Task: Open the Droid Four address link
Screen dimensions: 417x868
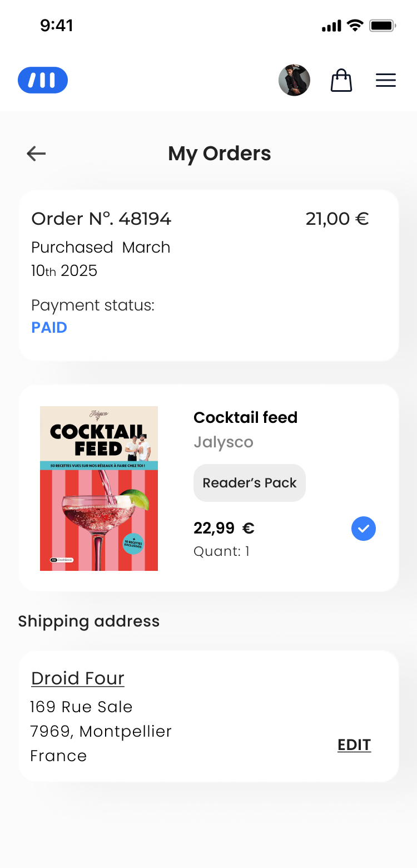Action: pos(78,678)
